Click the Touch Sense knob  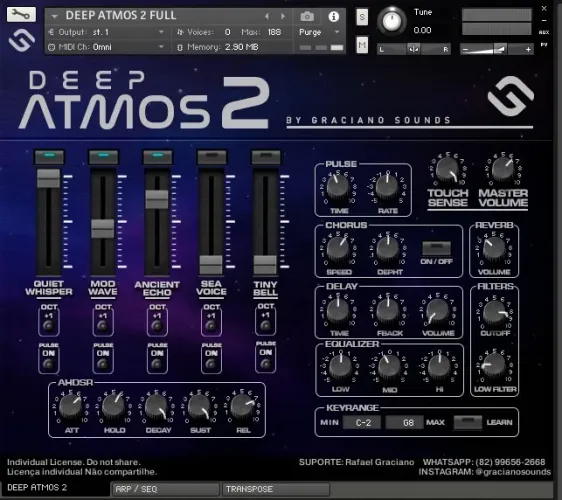point(447,170)
